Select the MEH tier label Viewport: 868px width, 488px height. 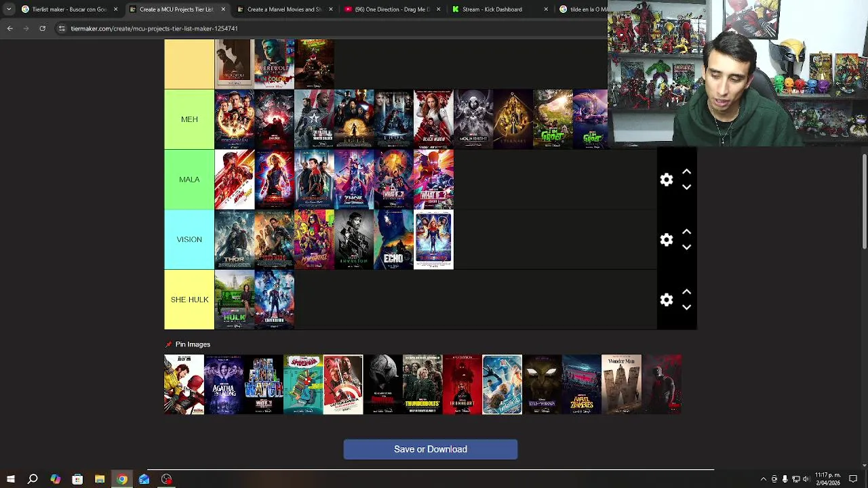pyautogui.click(x=189, y=119)
